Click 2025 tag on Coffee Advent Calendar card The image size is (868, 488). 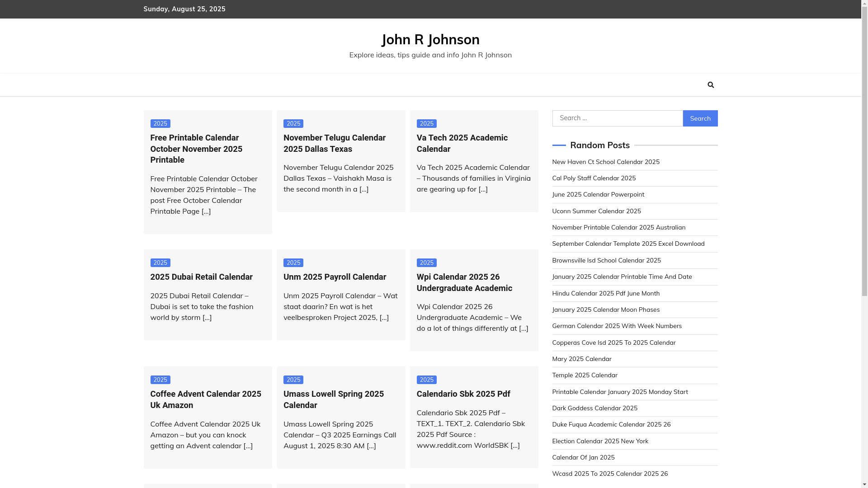[160, 380]
